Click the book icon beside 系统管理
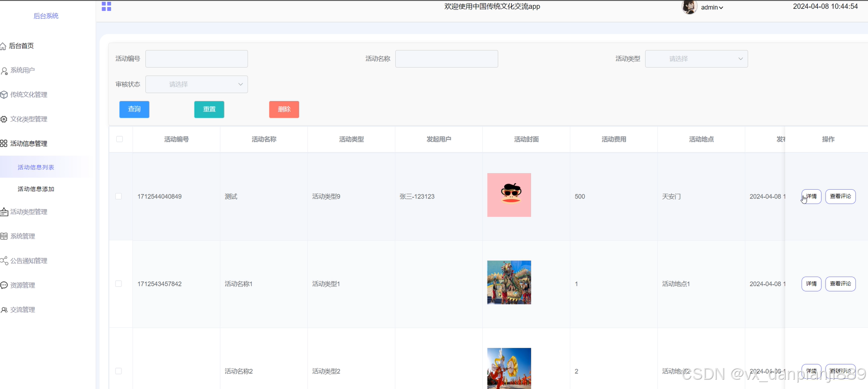This screenshot has width=868, height=389. 4,237
